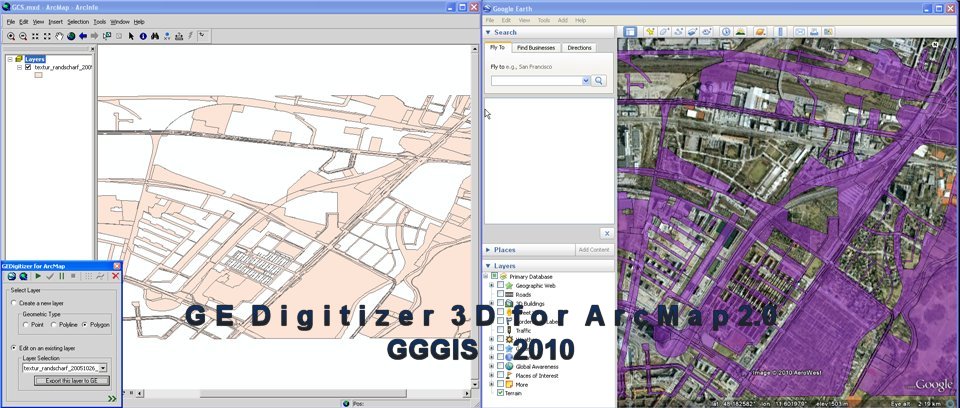Image resolution: width=960 pixels, height=408 pixels.
Task: Toggle the Geographic Web layer checkbox
Action: click(x=500, y=285)
